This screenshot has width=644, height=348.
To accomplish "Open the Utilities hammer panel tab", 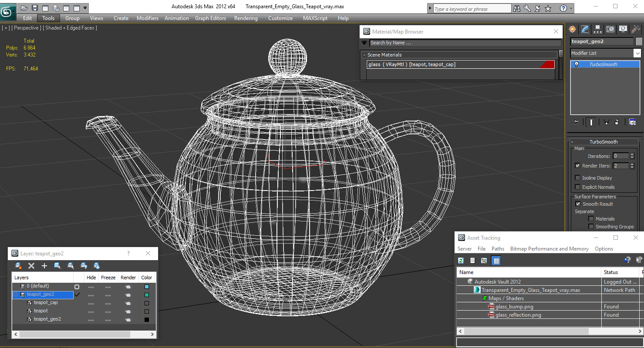I will (x=636, y=29).
